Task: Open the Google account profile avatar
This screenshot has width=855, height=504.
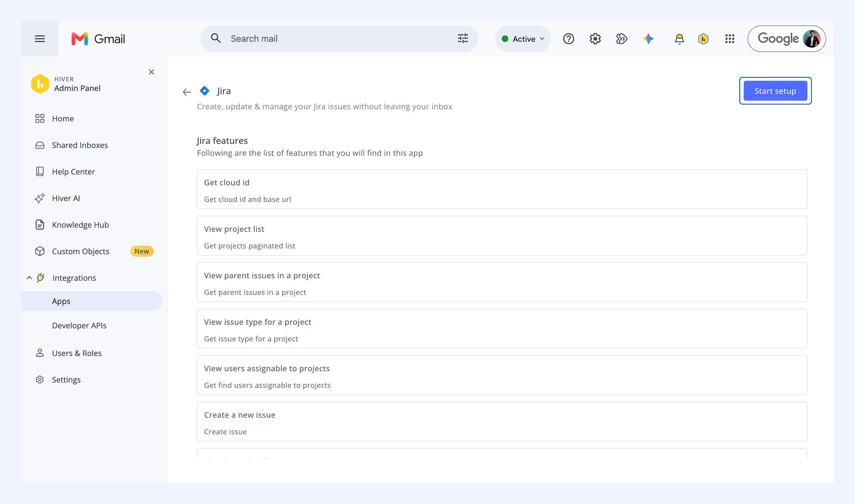Action: (x=812, y=39)
